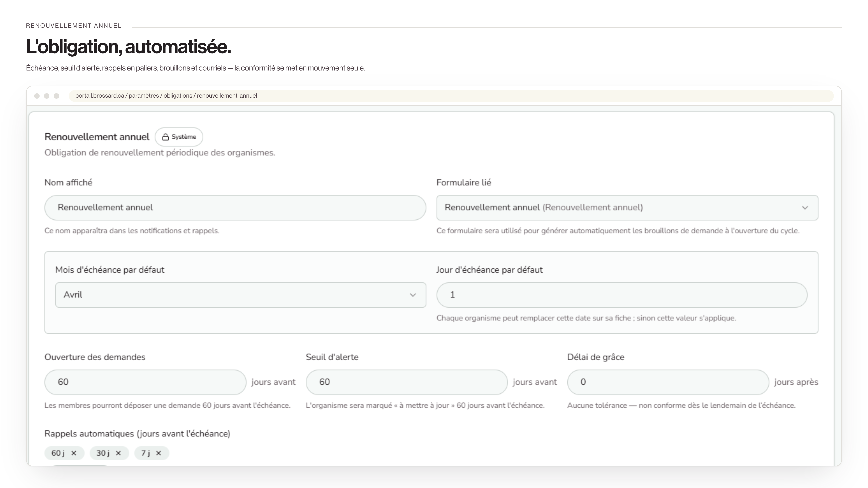Click the "RENOUVELLEMENT ANNUEL" section eyebrow

click(74, 26)
